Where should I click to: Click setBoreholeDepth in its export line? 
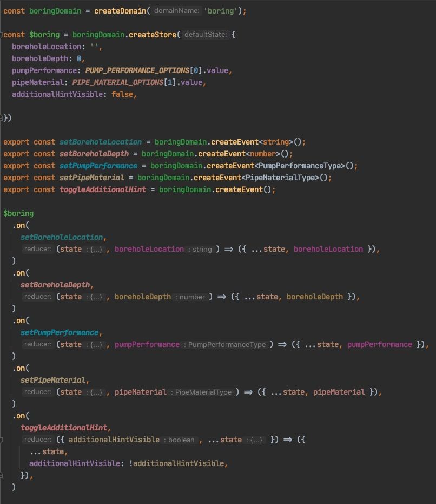pyautogui.click(x=94, y=154)
